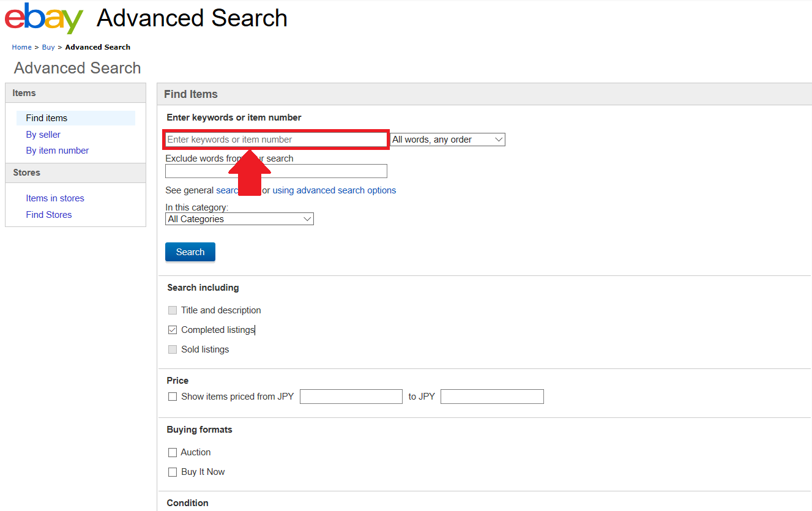Click the 'Items' sidebar header
Viewport: 812px width, 511px height.
75,93
